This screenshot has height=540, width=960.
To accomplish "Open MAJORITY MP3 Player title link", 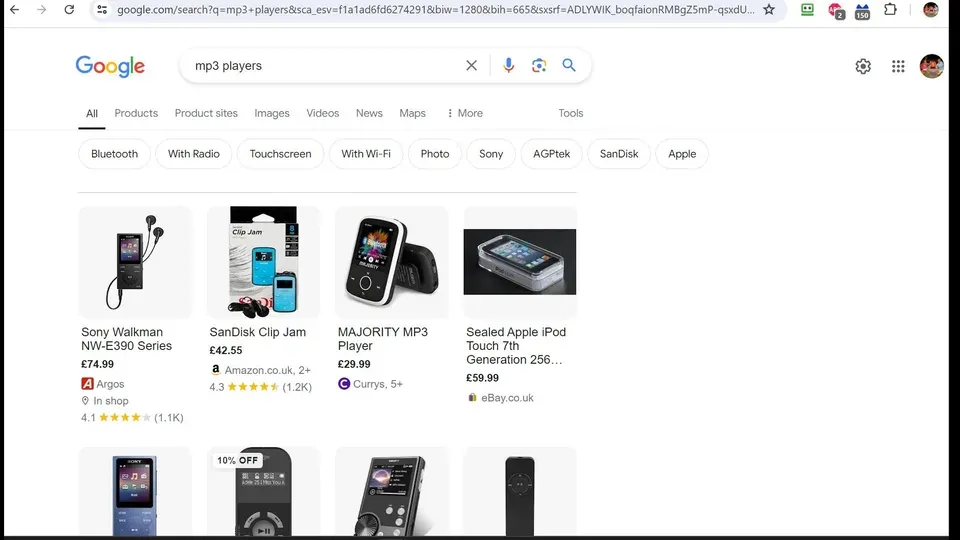I will 383,339.
